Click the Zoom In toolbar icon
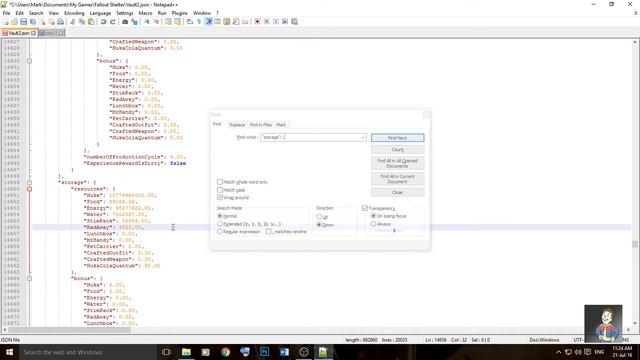 (147, 22)
